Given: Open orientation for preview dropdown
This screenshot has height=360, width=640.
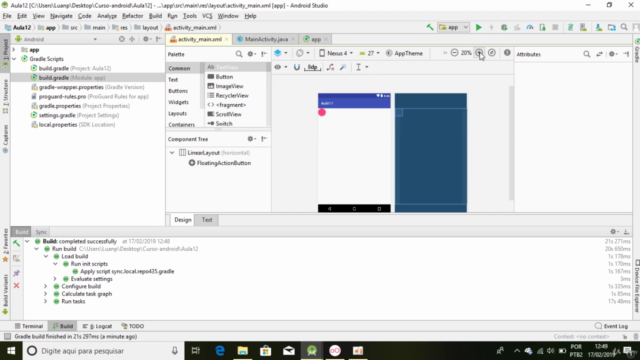Looking at the screenshot, I should coord(302,53).
